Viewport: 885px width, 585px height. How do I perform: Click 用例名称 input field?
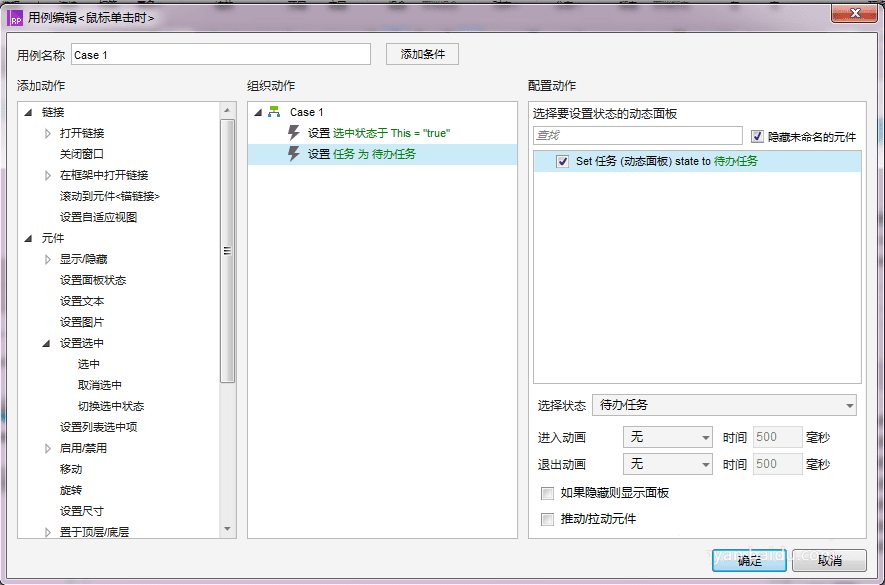click(x=221, y=55)
